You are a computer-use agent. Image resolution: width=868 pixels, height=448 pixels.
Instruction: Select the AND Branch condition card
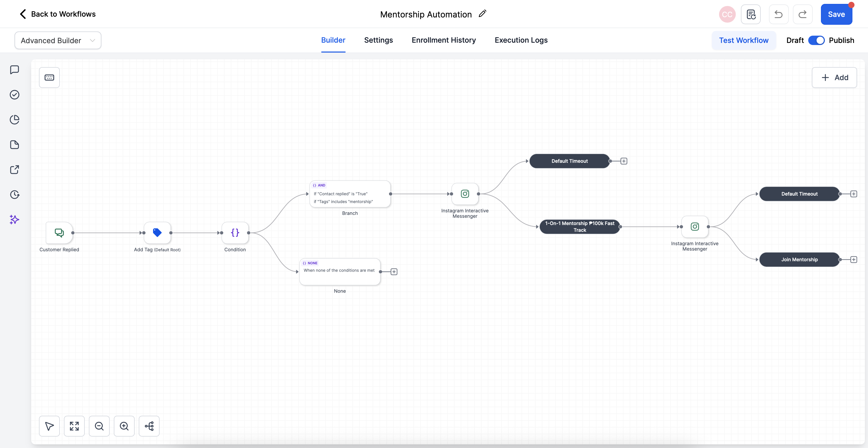point(350,194)
